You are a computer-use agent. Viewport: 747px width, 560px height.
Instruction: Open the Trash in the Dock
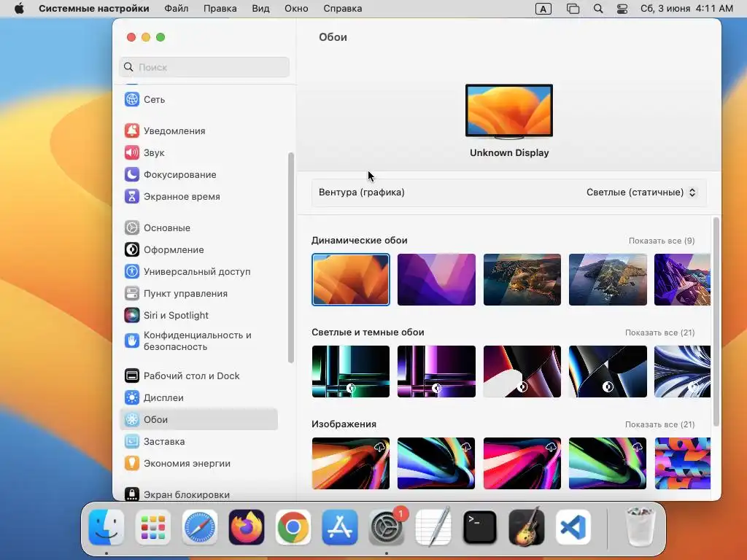point(640,527)
